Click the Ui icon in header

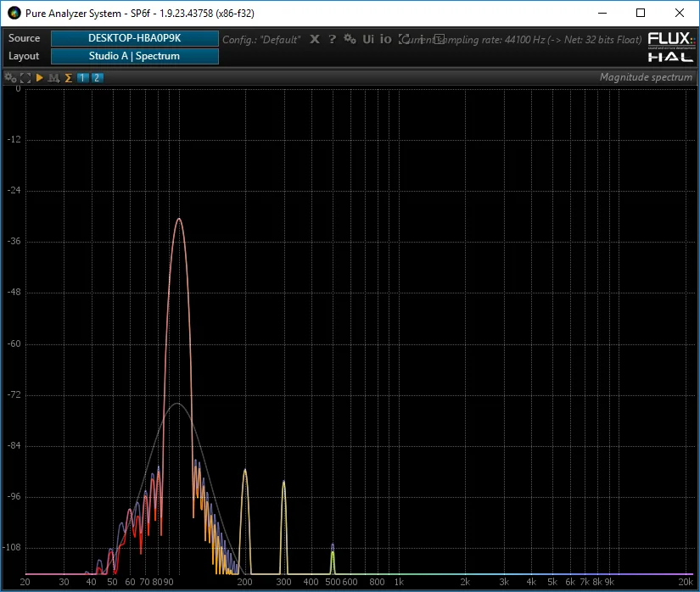[x=368, y=39]
